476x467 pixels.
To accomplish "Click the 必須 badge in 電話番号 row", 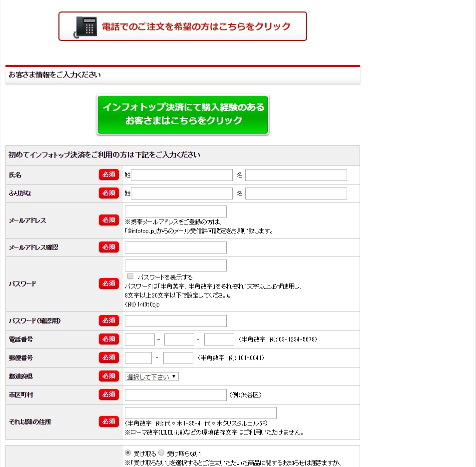I will click(x=109, y=339).
